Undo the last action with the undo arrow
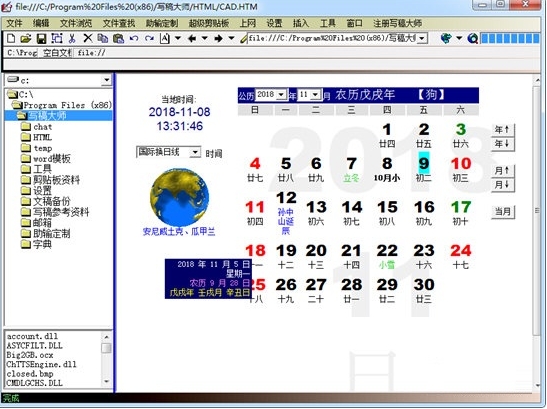The height and width of the screenshot is (409, 547). tap(134, 38)
